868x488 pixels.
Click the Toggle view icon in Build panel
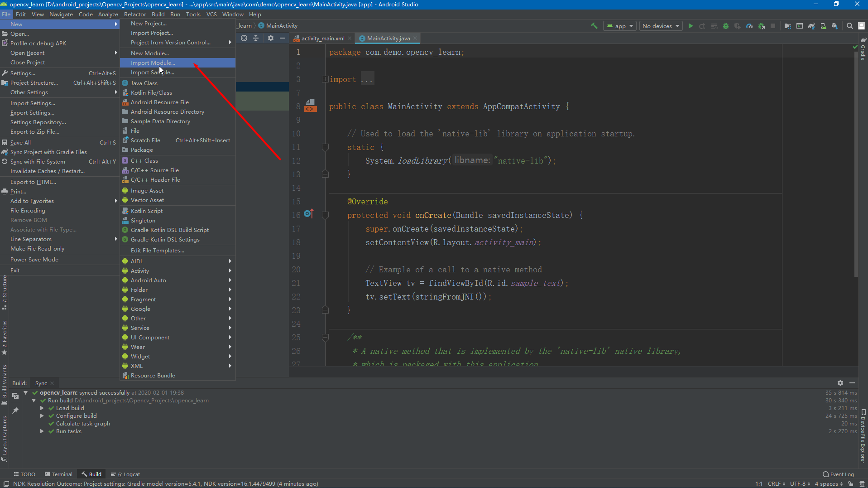pyautogui.click(x=15, y=396)
